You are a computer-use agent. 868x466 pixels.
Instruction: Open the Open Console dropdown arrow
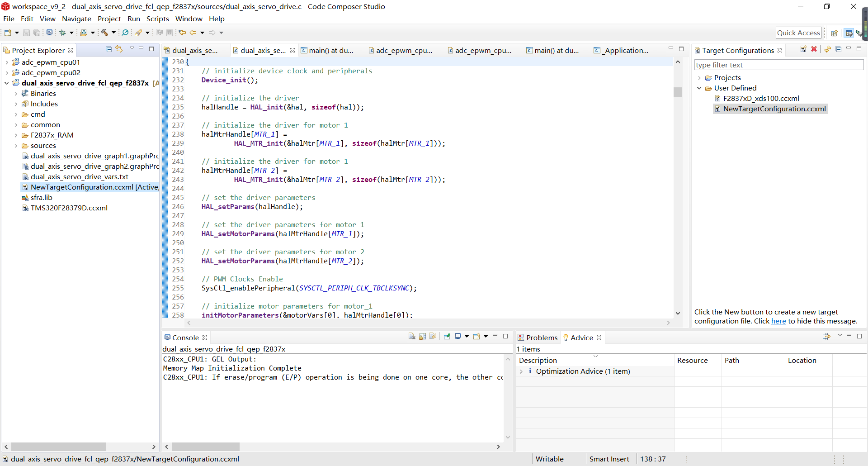pos(486,336)
